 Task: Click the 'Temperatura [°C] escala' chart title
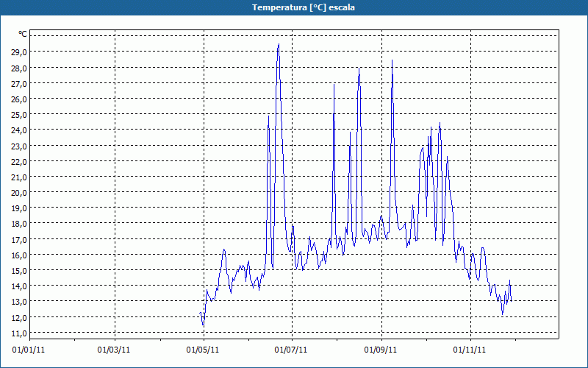click(x=303, y=7)
